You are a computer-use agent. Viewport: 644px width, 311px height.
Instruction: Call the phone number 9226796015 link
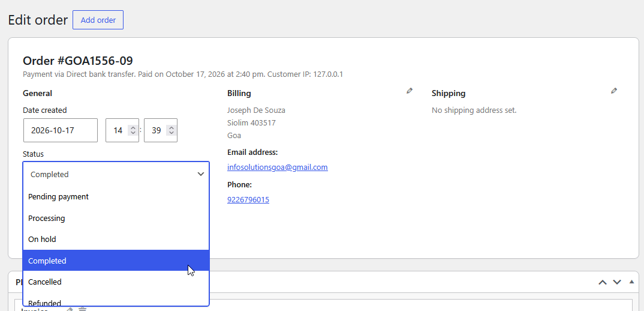click(248, 200)
